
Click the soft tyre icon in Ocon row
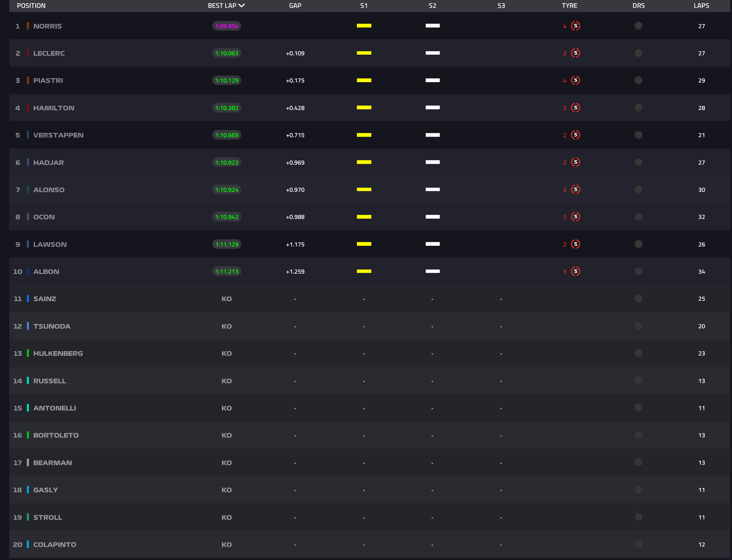click(x=575, y=217)
